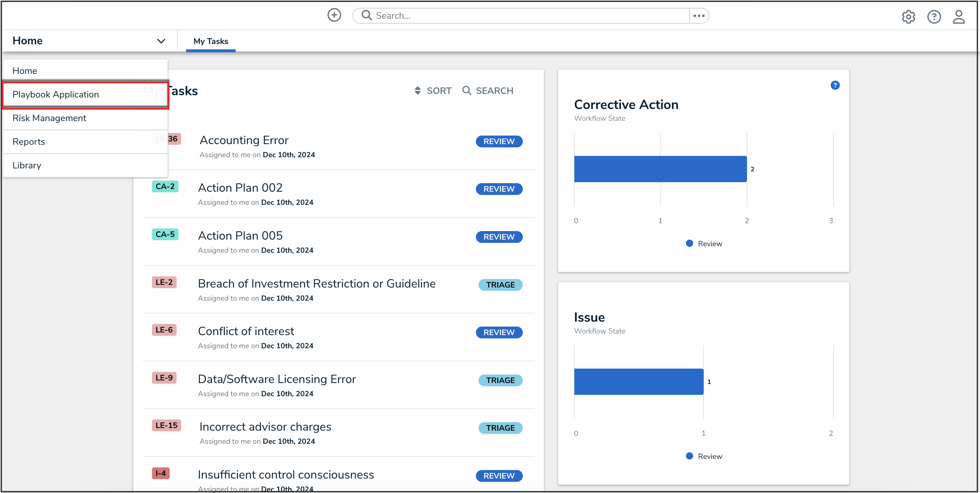Click the My Tasks SEARCH magnifier

click(466, 91)
